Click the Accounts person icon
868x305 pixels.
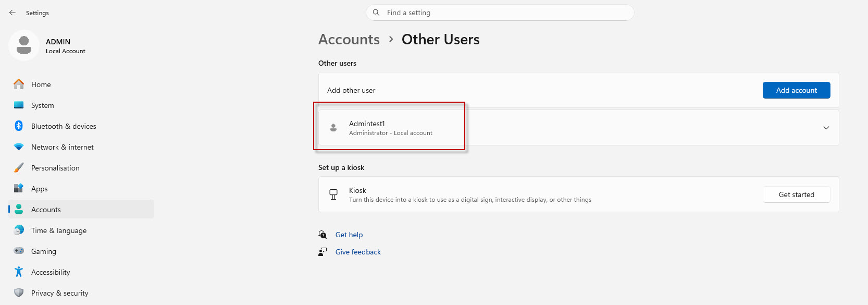[x=19, y=209]
